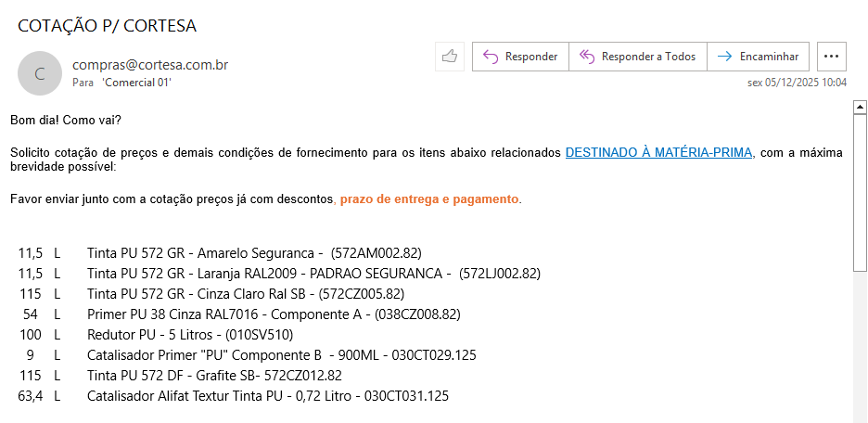Click the orange 'prazo de entrega e pagamento' text
The image size is (868, 423).
click(429, 199)
